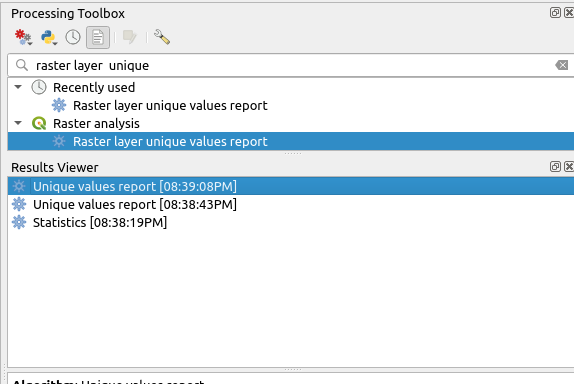
Task: Click the Recently used clock icon
Action: (39, 87)
